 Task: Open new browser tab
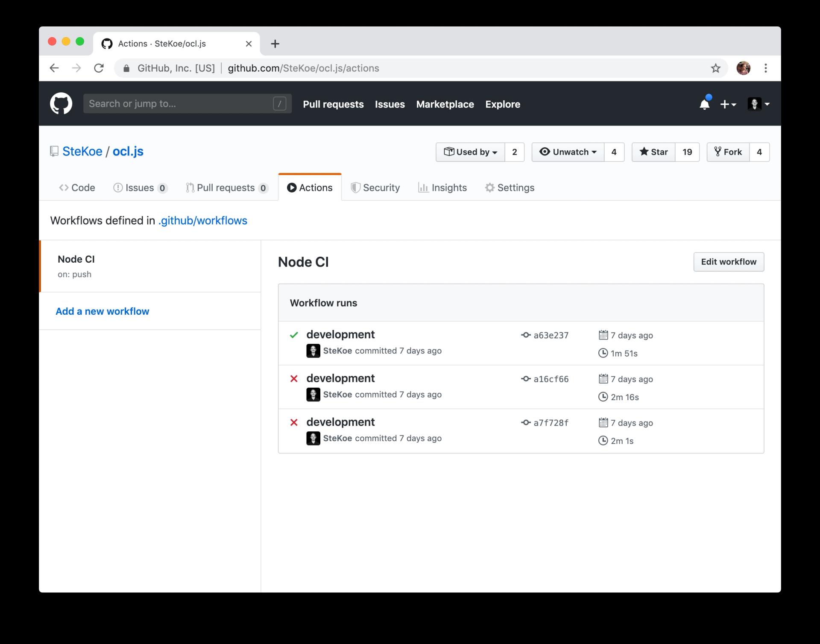(x=275, y=44)
